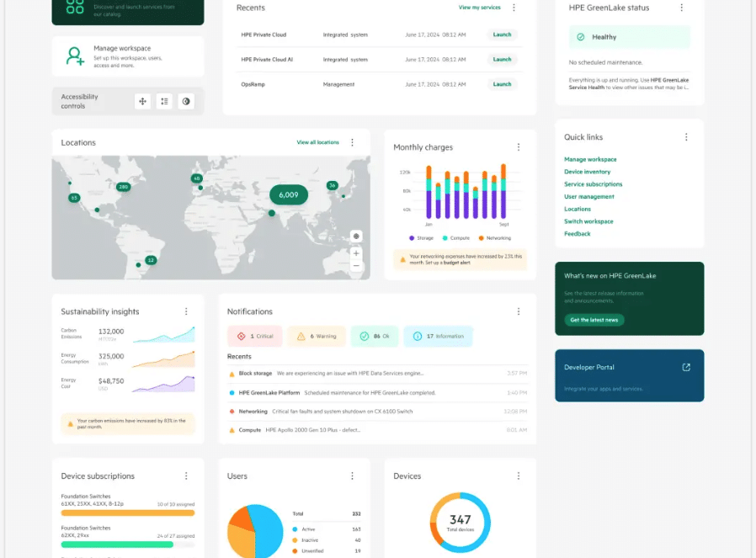Open the Quick links options menu
Screen dimensions: 756x558
pyautogui.click(x=686, y=137)
